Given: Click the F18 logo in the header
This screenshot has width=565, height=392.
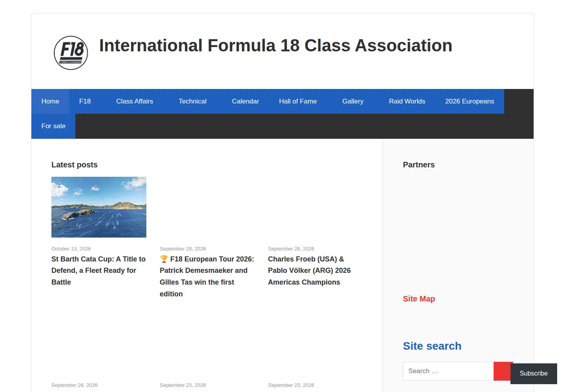Looking at the screenshot, I should click(71, 53).
